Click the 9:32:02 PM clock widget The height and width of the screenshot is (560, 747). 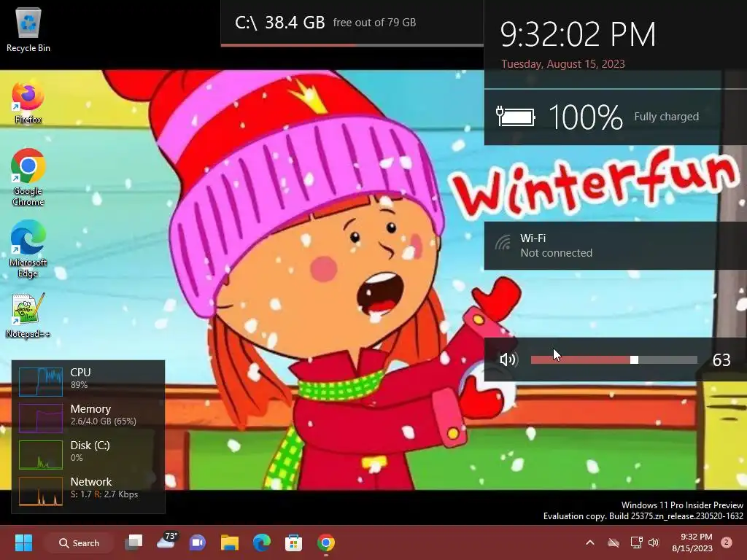(x=578, y=34)
